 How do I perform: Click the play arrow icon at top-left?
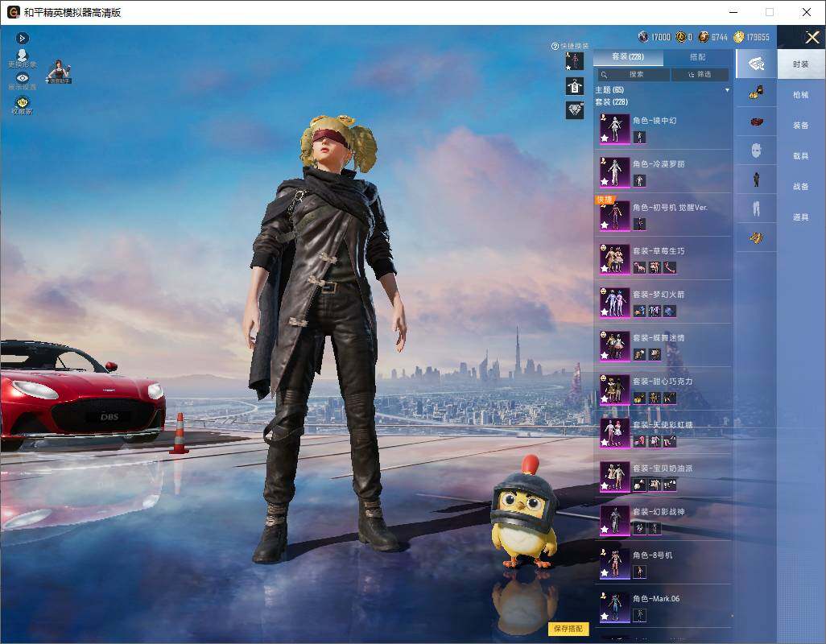tap(22, 38)
